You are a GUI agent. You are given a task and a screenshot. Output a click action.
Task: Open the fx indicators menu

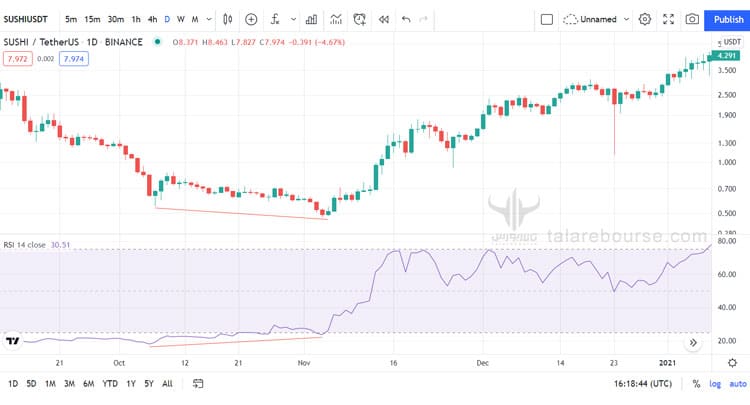(x=275, y=20)
